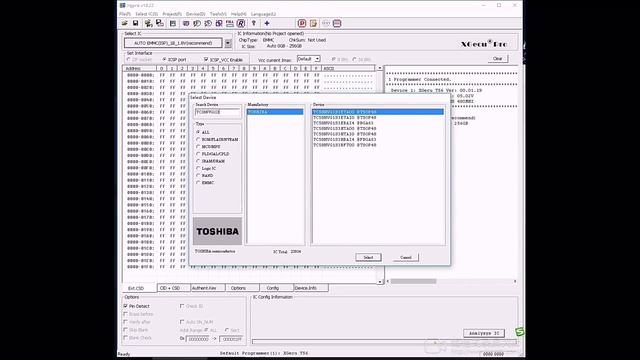Viewport: 640px width, 360px height.
Task: Open the Select IC menu
Action: (x=147, y=14)
